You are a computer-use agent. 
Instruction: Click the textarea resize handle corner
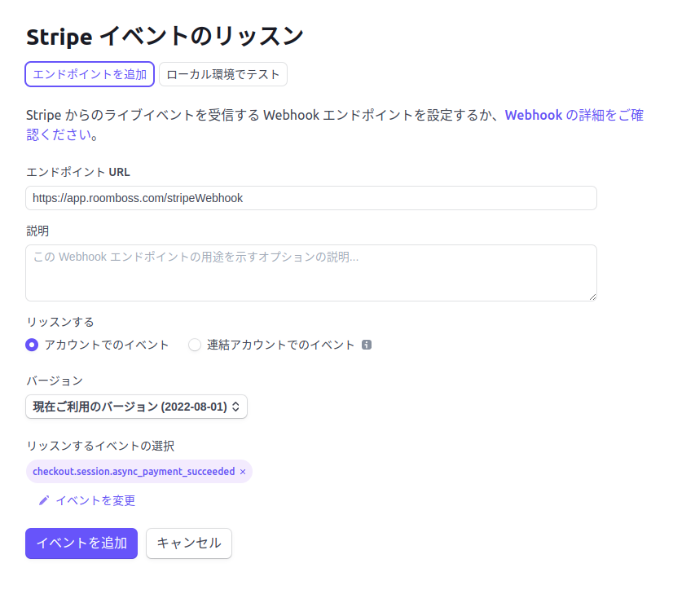click(x=592, y=297)
